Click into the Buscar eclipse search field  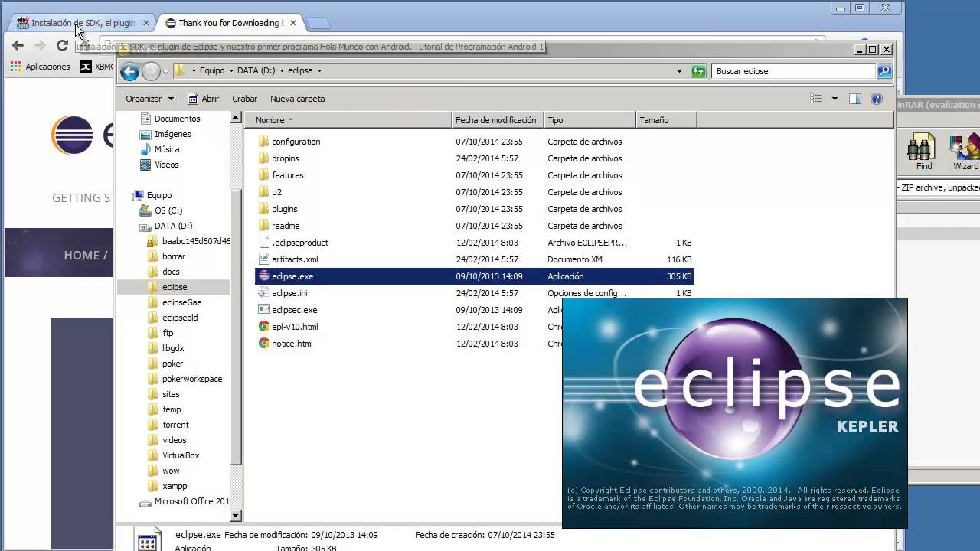(794, 71)
